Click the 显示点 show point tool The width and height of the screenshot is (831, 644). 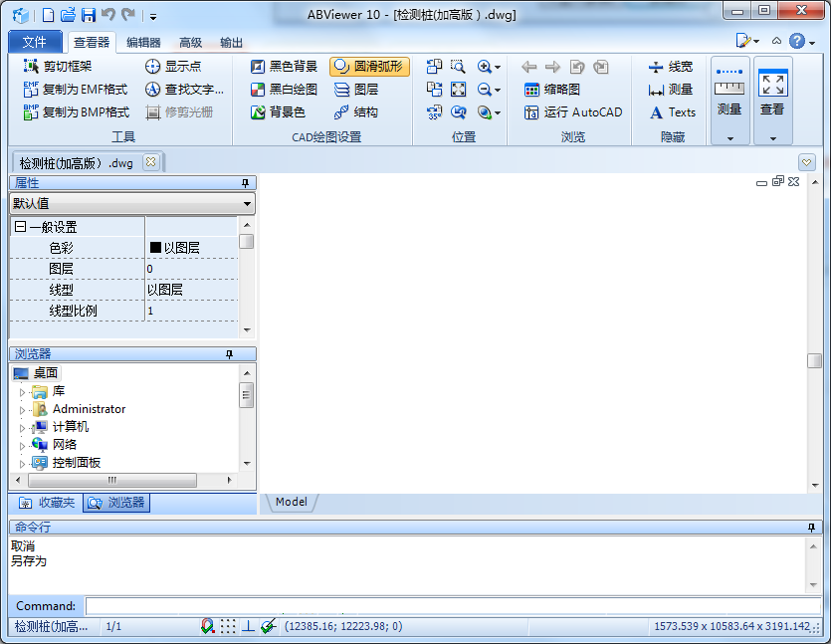173,67
